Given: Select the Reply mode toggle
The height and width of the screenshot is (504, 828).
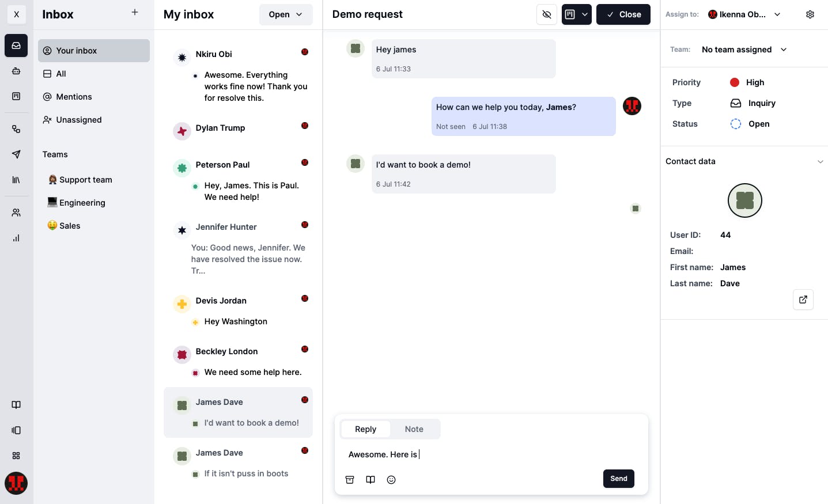Looking at the screenshot, I should (x=365, y=429).
